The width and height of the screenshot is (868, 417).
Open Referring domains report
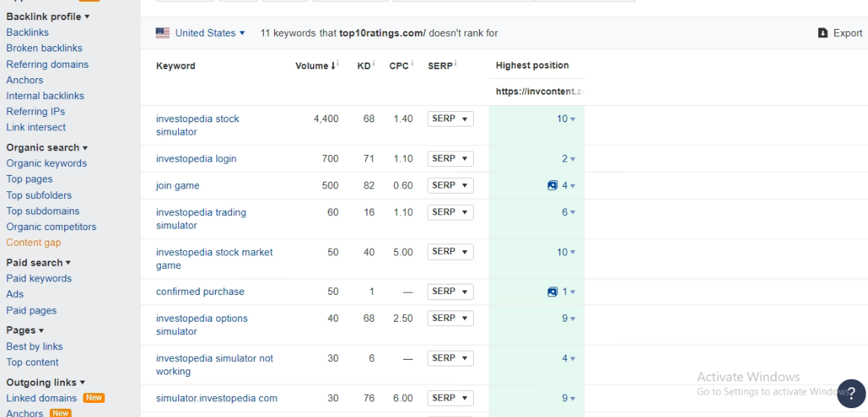47,64
